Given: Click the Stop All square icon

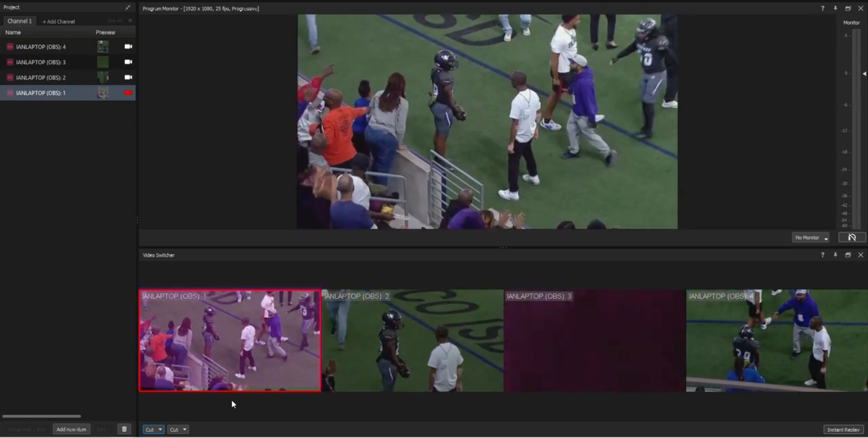Looking at the screenshot, I should tap(130, 21).
